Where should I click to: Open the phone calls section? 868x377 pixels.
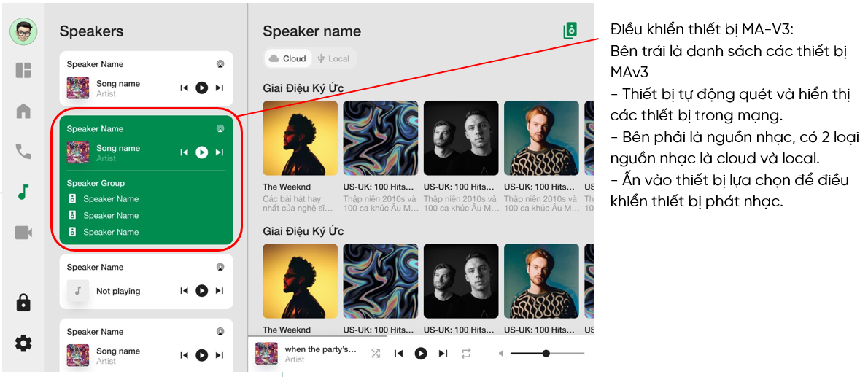(23, 151)
